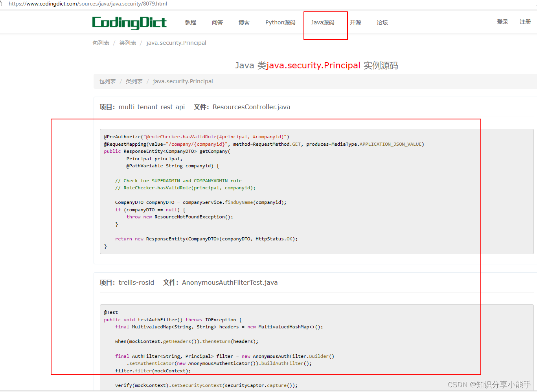Click the 'public void testAuthFilter()' line

coord(173,320)
